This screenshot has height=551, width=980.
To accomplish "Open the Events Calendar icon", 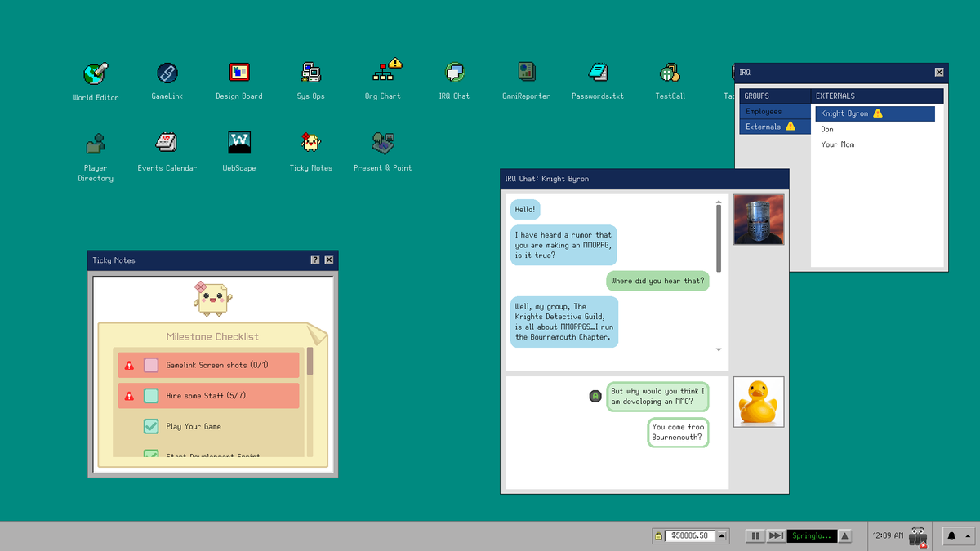I will coord(167,143).
